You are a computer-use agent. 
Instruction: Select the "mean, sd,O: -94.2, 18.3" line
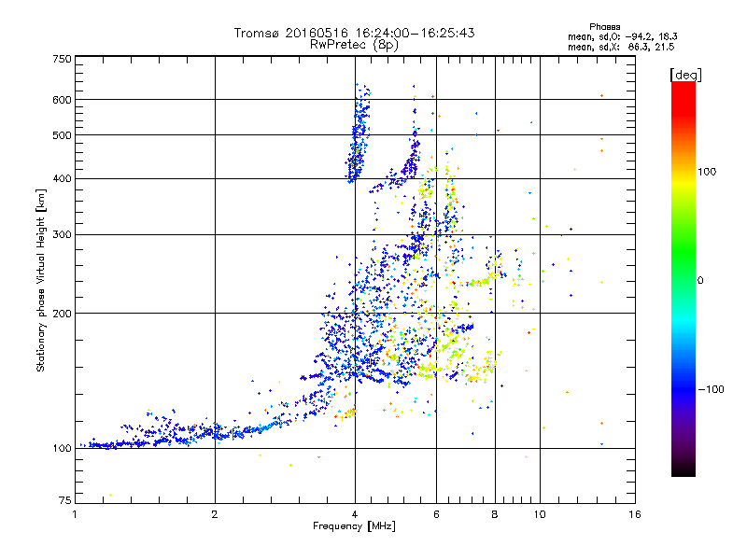(x=622, y=37)
